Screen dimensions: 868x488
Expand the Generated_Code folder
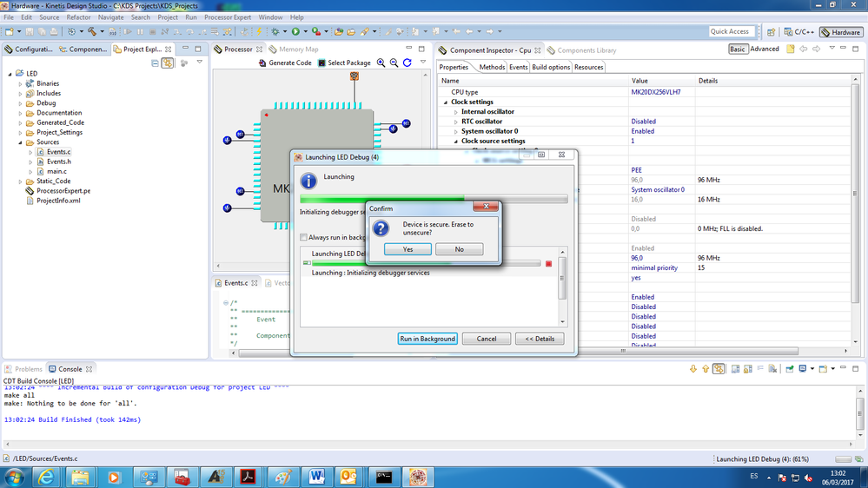pyautogui.click(x=21, y=122)
